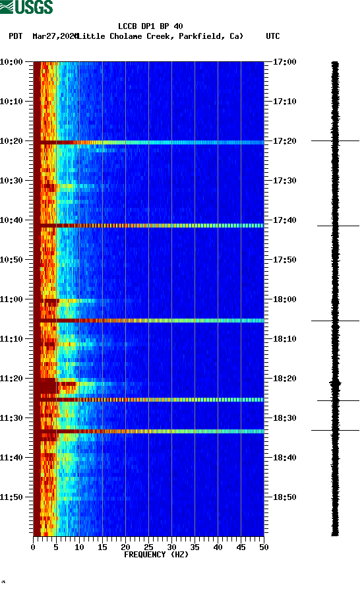
Task: Click the '0' frequency axis label
Action: [x=33, y=547]
